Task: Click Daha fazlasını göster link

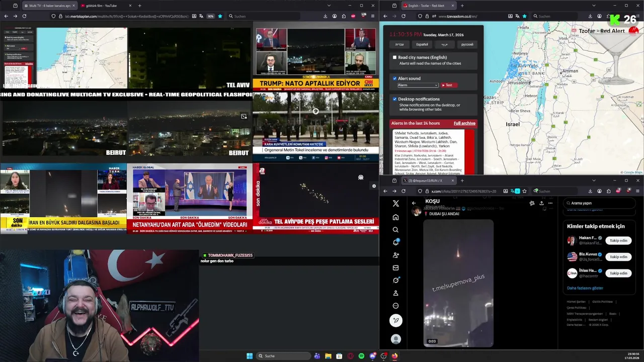Action: pos(585,288)
